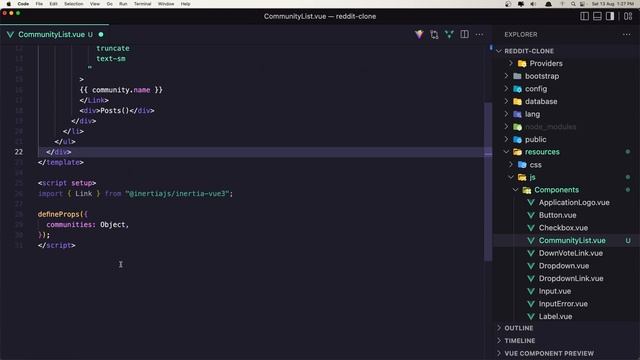Image resolution: width=640 pixels, height=360 pixels.
Task: Click the Vite preview icon in editor toolbar
Action: coord(419,35)
